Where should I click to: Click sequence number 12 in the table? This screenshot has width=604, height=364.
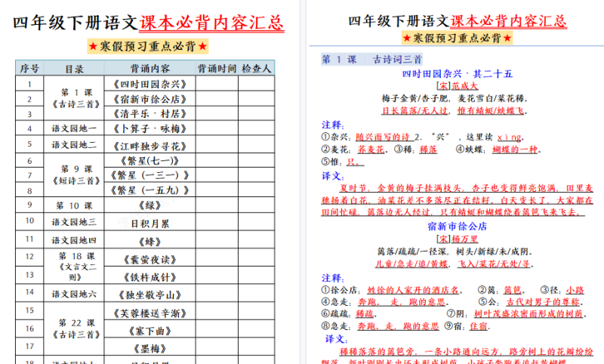tap(29, 257)
